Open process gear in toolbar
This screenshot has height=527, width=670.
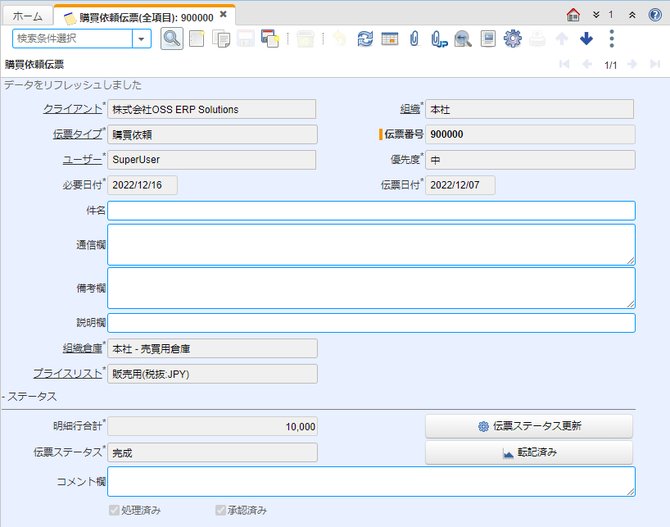512,39
